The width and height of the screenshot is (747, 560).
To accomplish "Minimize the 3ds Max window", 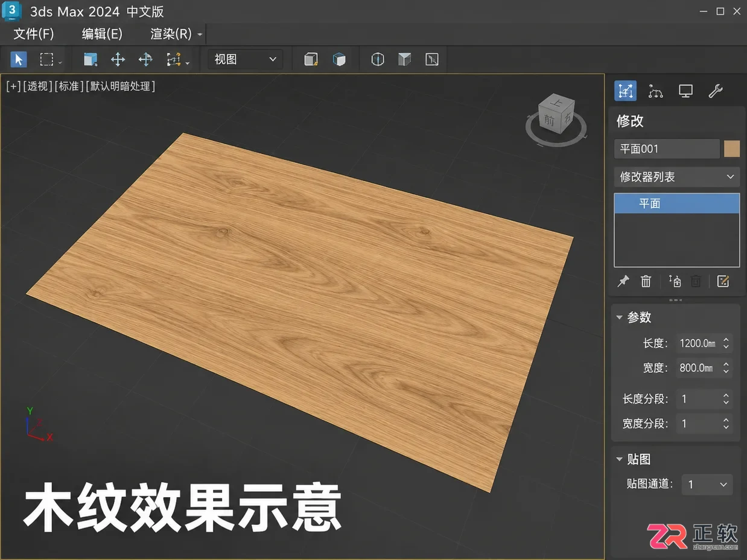I will [x=702, y=11].
